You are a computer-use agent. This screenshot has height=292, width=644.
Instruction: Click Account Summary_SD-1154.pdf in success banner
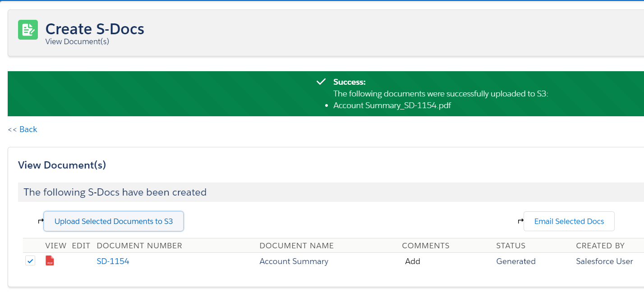point(392,105)
